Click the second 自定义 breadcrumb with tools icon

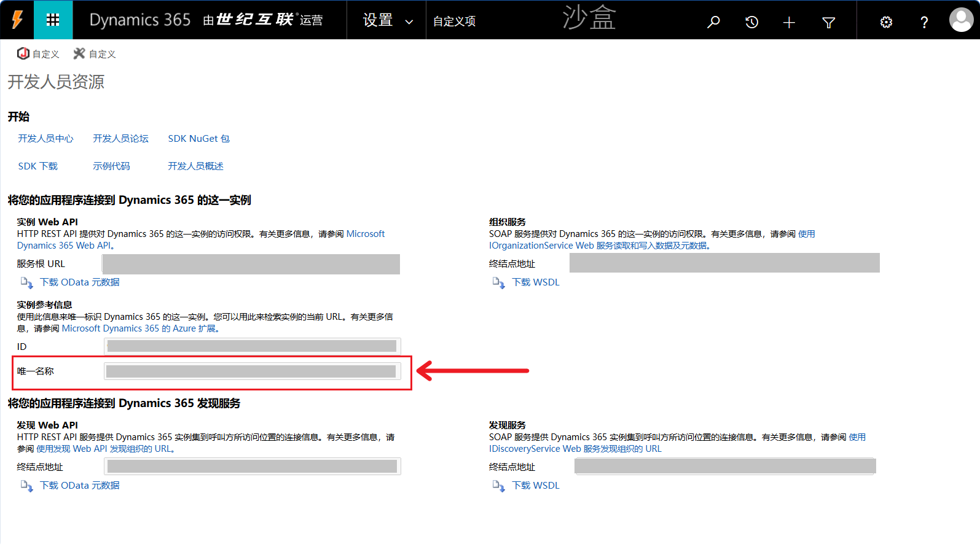click(x=95, y=54)
